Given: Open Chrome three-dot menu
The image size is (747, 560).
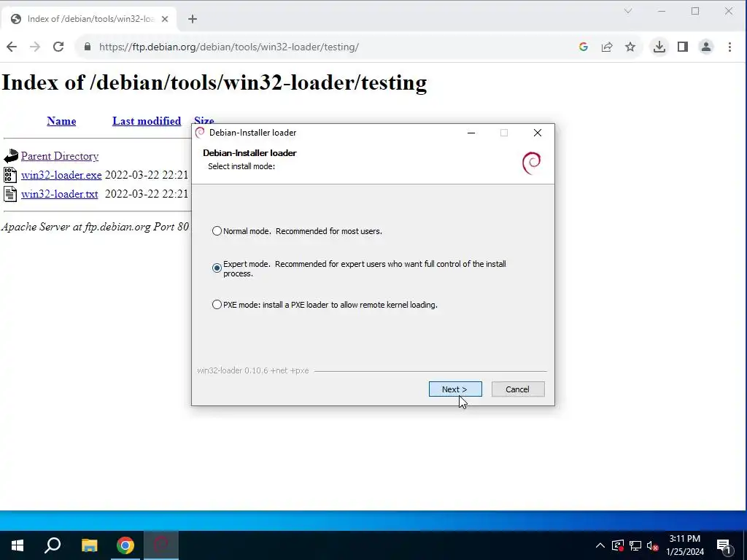Looking at the screenshot, I should [729, 47].
